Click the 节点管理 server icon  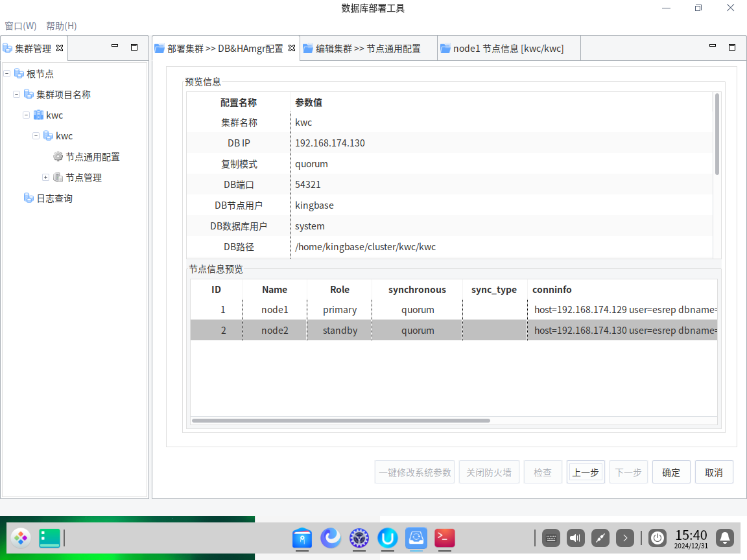point(58,178)
